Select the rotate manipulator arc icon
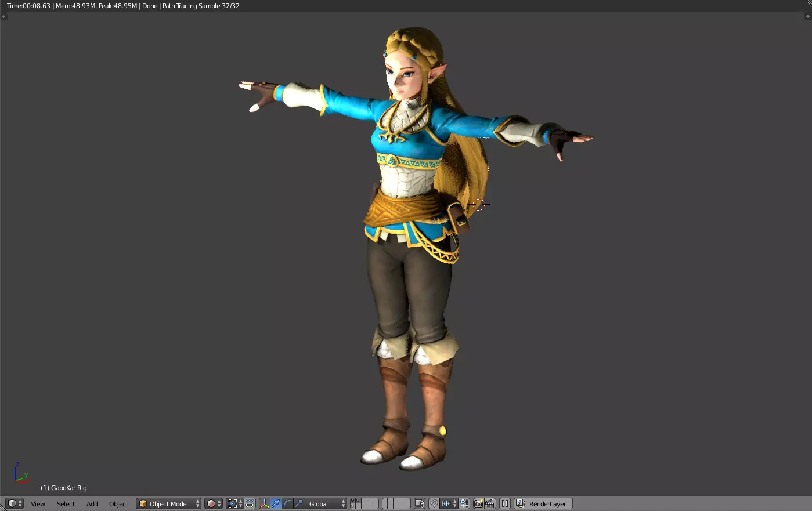 tap(287, 503)
